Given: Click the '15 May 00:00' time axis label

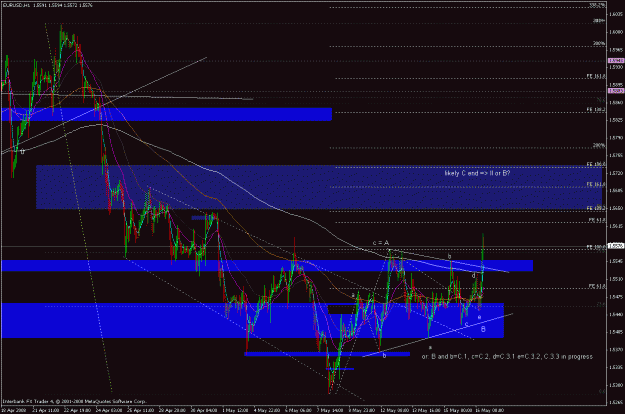Looking at the screenshot, I should click(457, 410).
